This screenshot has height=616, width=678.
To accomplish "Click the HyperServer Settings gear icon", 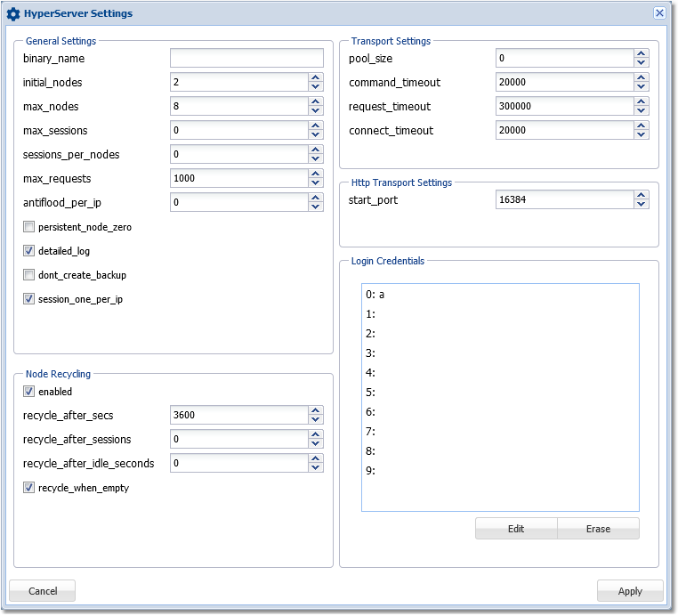I will [x=13, y=13].
